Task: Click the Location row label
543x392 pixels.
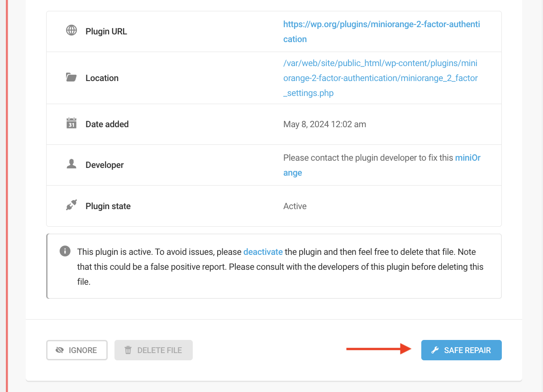Action: pyautogui.click(x=102, y=78)
